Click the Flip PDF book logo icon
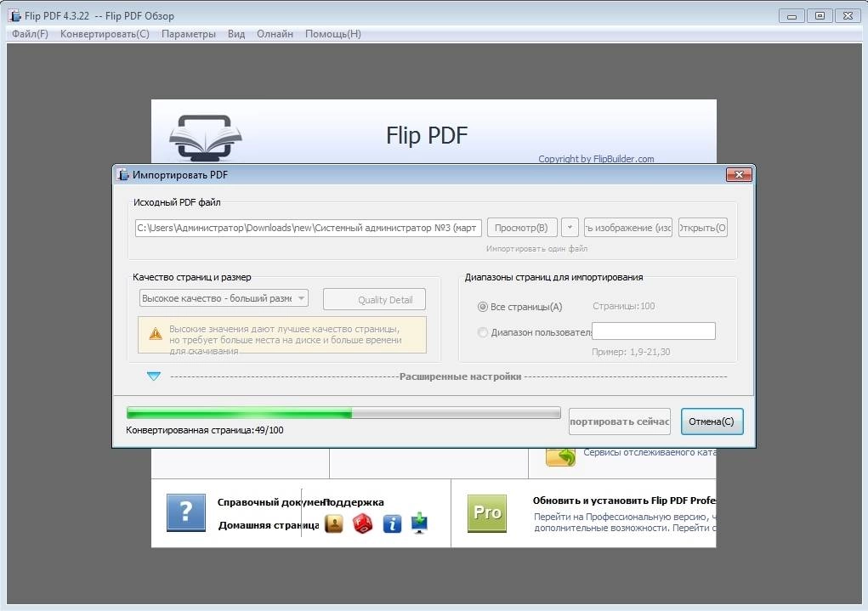 pos(206,138)
